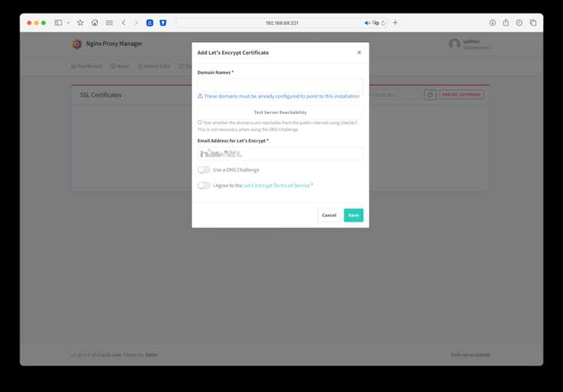
Task: Click the Email Address for Let's Encrypt field
Action: coord(280,154)
